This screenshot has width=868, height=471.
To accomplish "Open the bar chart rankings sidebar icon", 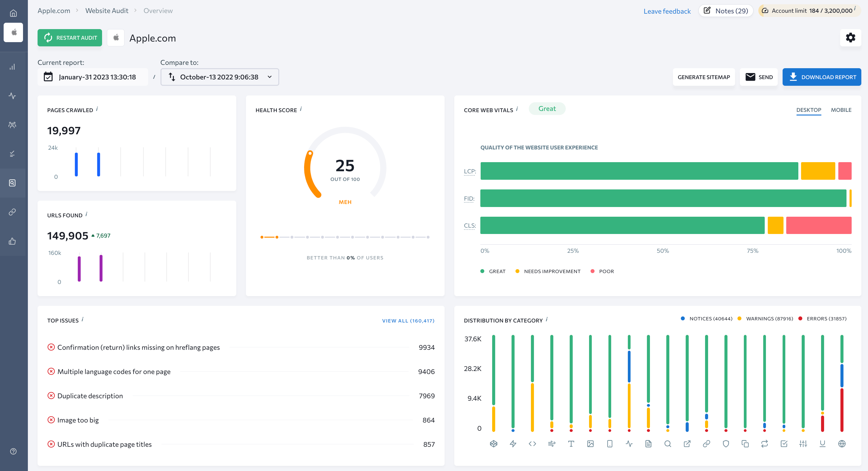I will click(x=12, y=67).
